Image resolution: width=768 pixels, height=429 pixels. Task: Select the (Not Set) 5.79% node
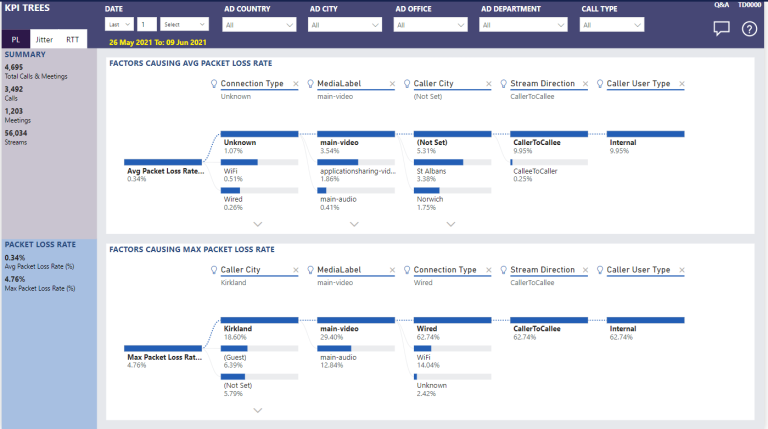coord(259,385)
